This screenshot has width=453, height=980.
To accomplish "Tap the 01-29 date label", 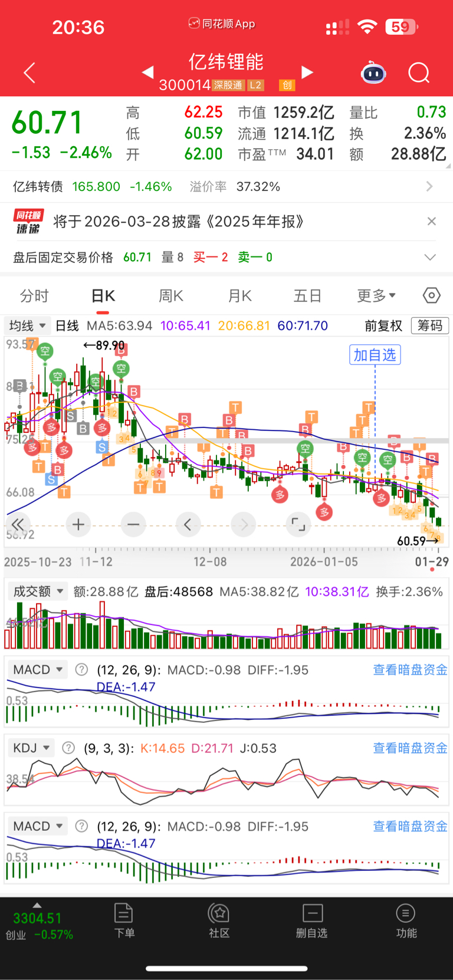I will 432,562.
